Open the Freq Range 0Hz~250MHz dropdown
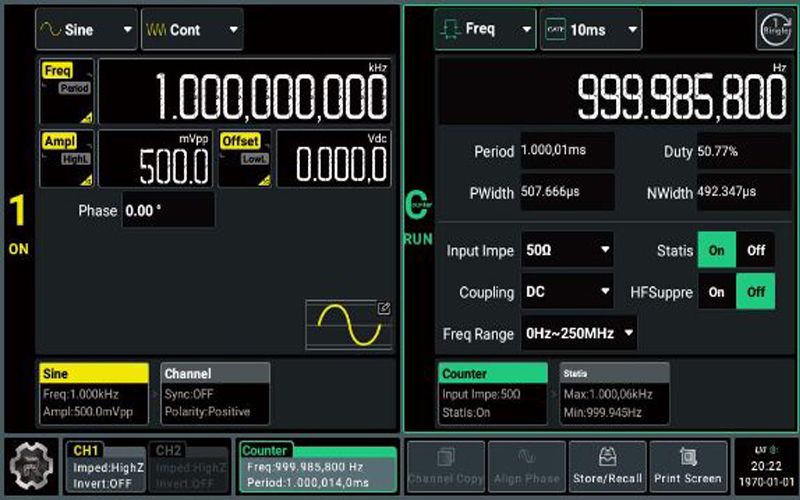Screen dimensions: 800x500 coord(579,333)
